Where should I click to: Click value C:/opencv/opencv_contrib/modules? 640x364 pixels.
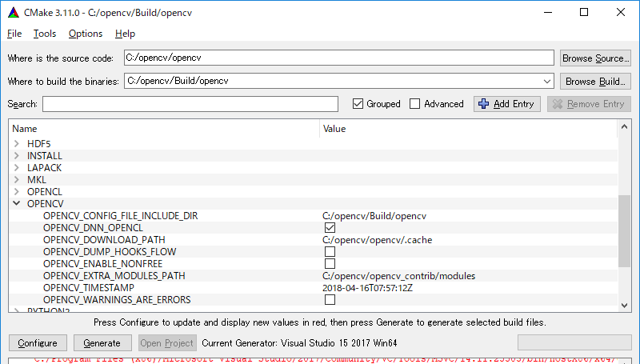[x=398, y=276]
